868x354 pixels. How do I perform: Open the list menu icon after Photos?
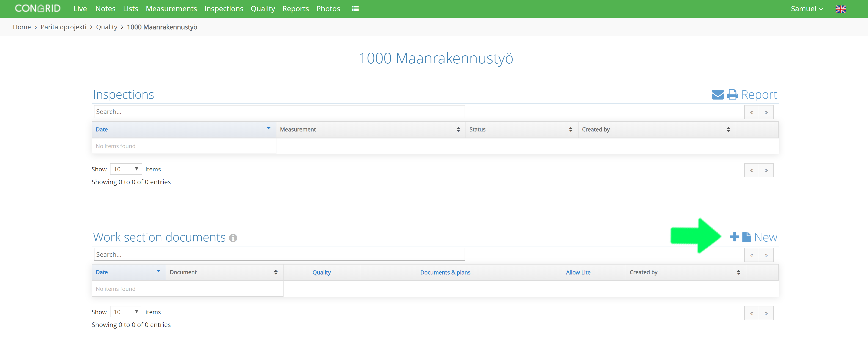355,9
